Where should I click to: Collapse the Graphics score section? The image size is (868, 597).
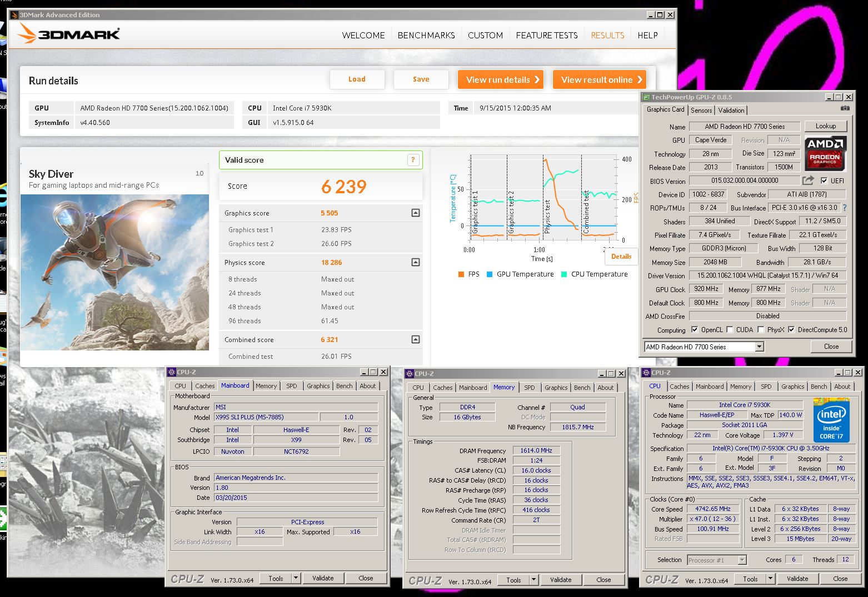click(415, 213)
